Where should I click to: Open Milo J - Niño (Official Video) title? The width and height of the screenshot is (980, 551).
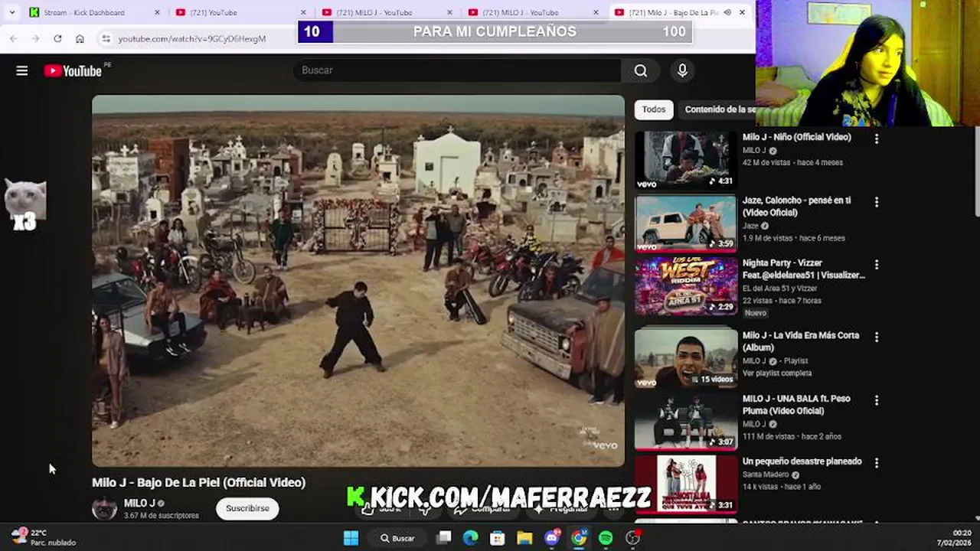coord(796,137)
